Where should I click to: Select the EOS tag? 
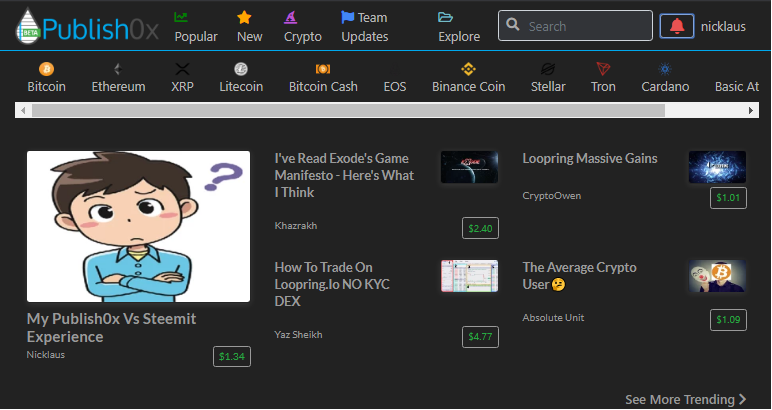pos(395,87)
